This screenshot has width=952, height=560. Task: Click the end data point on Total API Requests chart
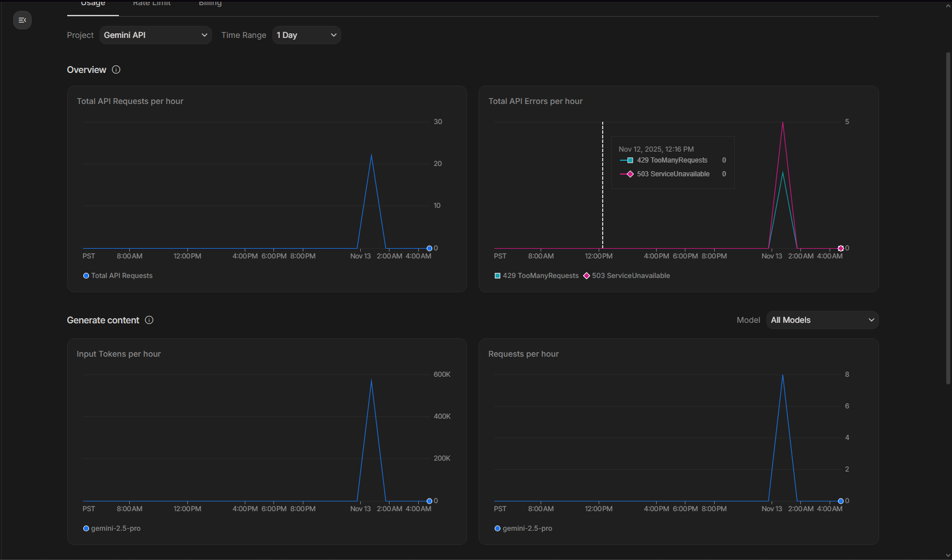pos(429,248)
